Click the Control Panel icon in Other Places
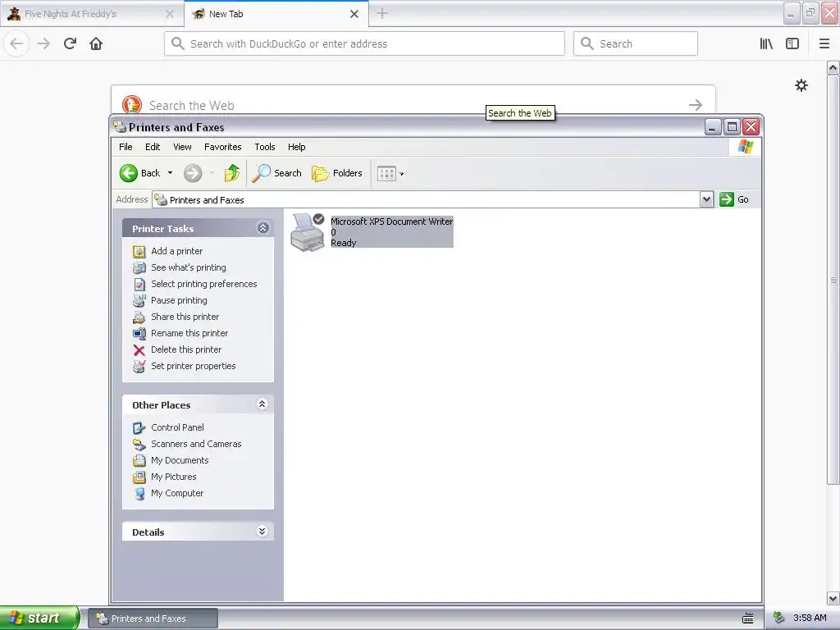840x630 pixels. click(x=139, y=427)
